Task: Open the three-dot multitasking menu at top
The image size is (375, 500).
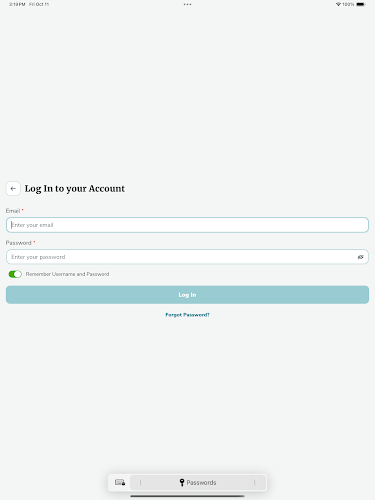Action: [187, 4]
